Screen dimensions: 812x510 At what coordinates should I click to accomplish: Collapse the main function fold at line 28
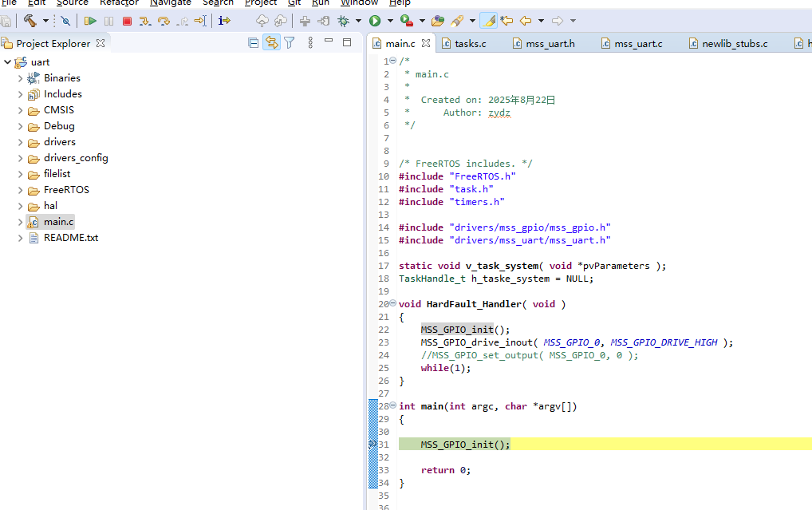393,405
